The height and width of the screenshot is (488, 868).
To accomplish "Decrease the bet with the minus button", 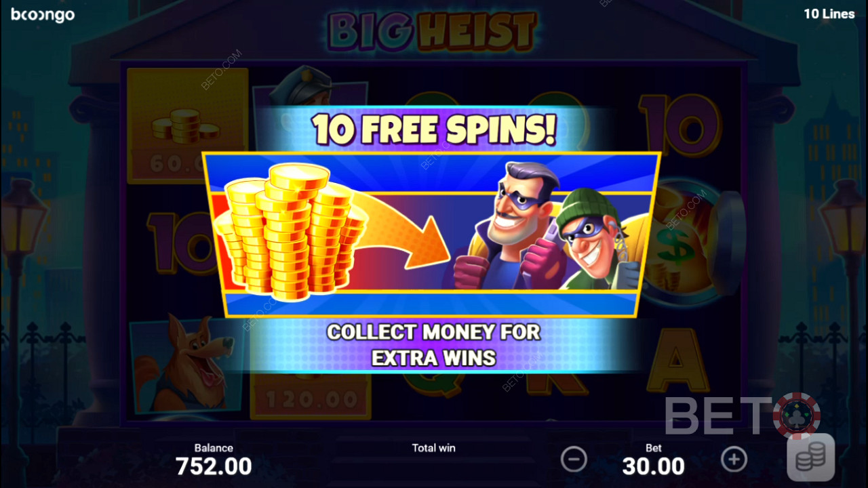I will pos(574,460).
